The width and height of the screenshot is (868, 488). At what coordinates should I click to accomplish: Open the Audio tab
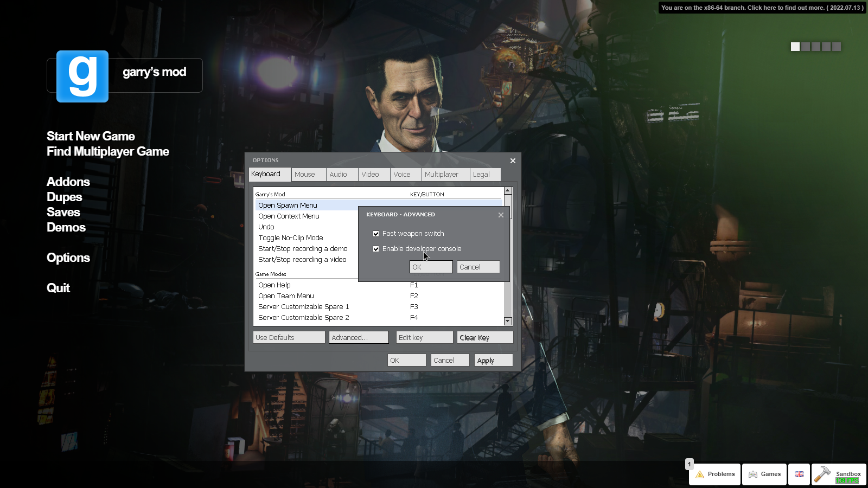click(x=342, y=175)
